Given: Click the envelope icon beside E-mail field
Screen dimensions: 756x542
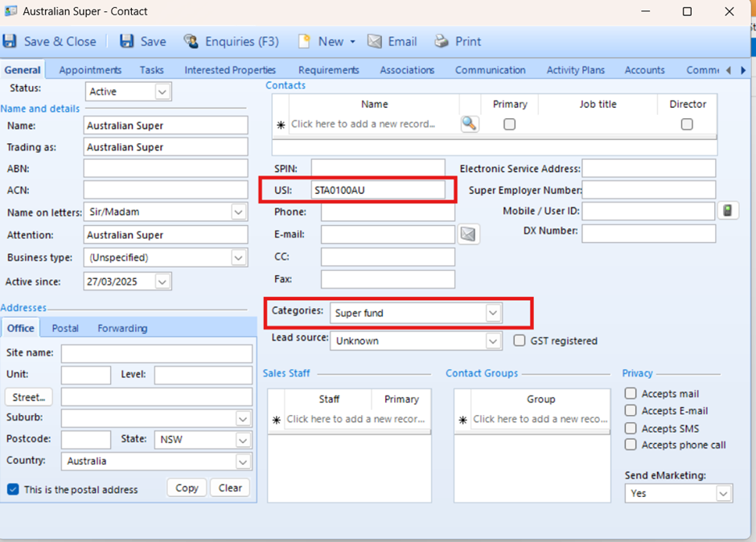Looking at the screenshot, I should [468, 234].
